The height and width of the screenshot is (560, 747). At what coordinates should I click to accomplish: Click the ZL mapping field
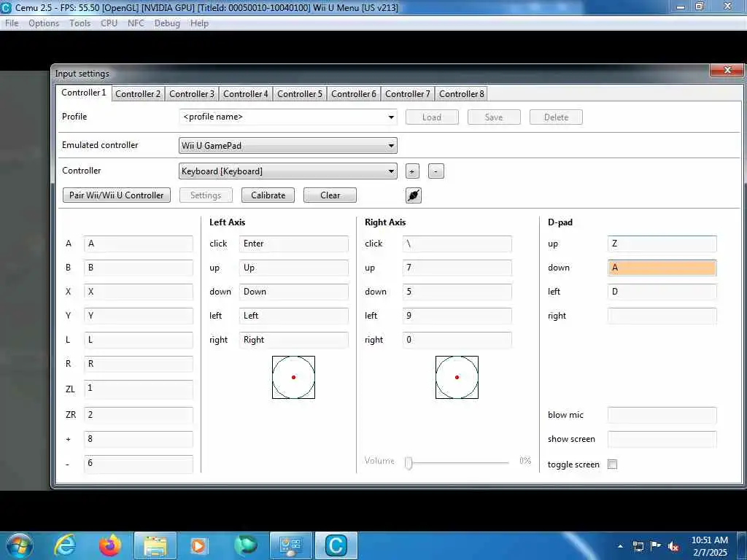tap(139, 389)
